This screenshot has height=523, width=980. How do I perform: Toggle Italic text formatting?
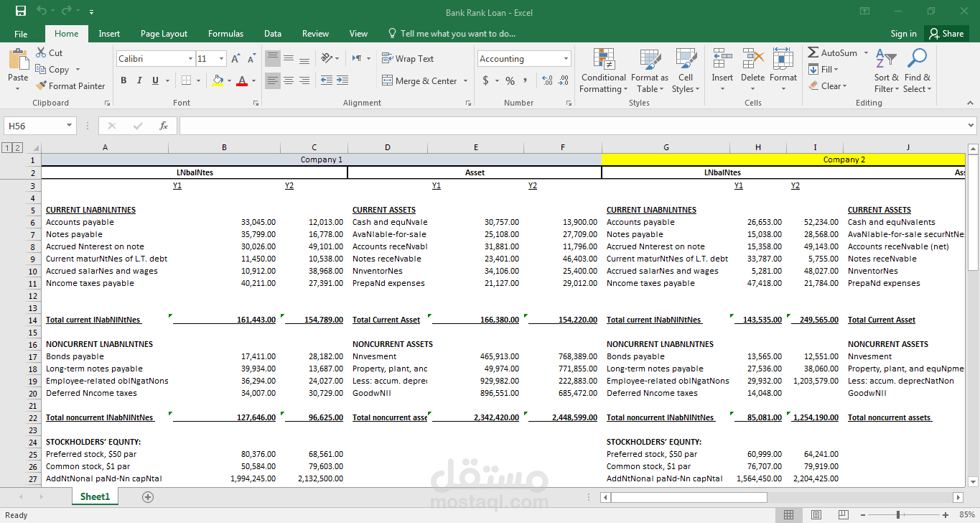click(x=139, y=80)
